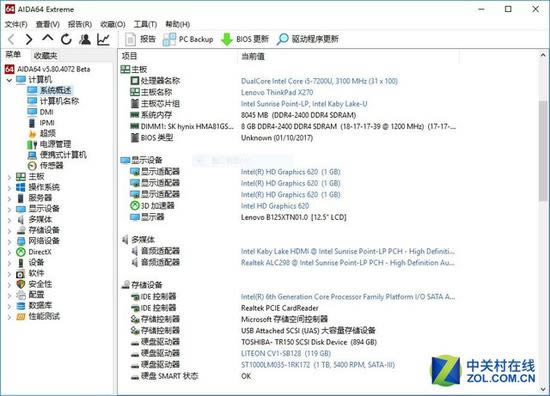Click the 性能测试 benchmark icon

click(21, 316)
